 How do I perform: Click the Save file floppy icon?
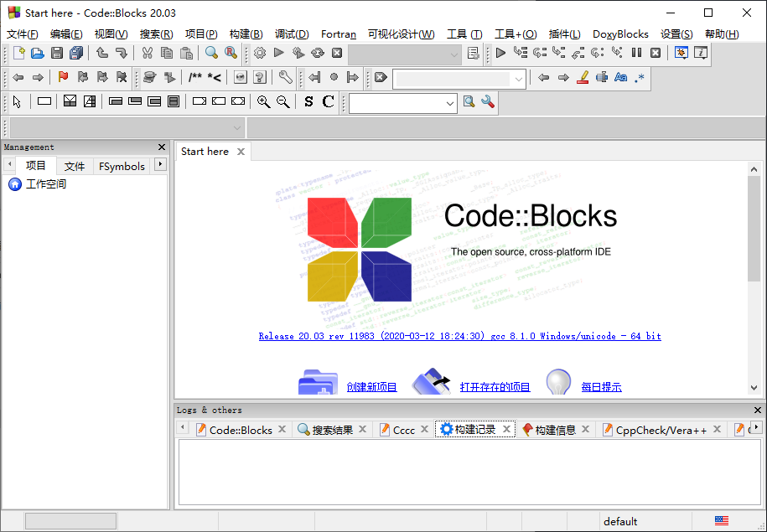[57, 53]
